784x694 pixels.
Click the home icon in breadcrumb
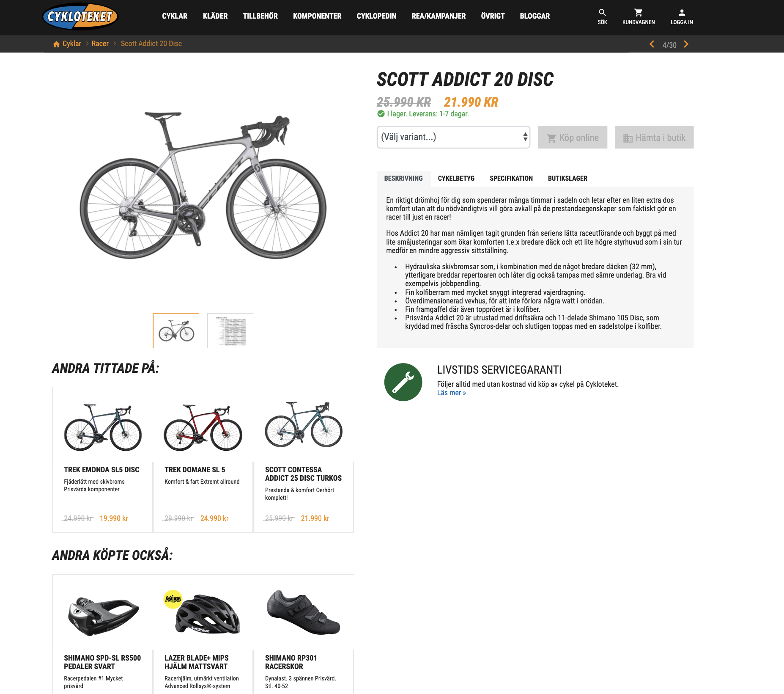(x=56, y=44)
